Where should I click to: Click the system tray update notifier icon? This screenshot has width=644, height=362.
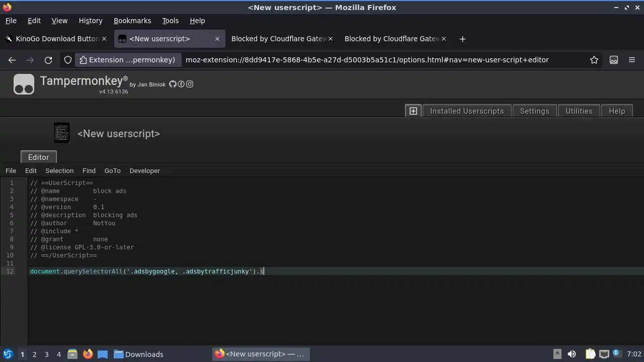617,354
